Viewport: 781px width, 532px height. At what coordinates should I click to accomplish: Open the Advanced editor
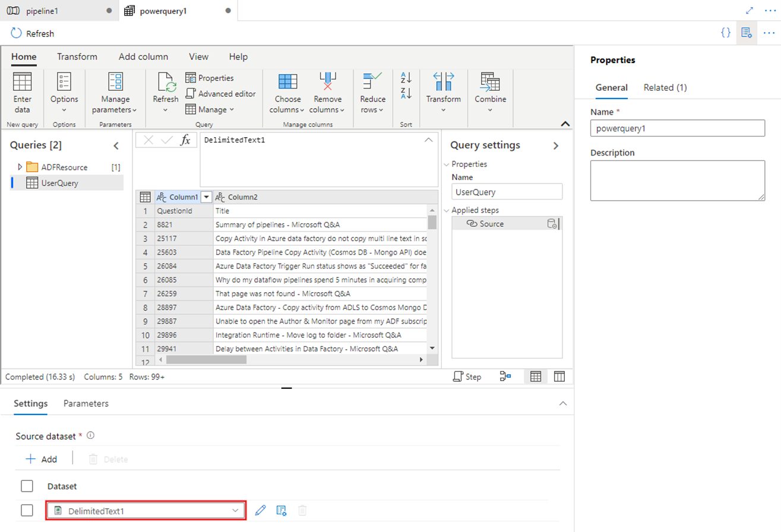(x=221, y=93)
